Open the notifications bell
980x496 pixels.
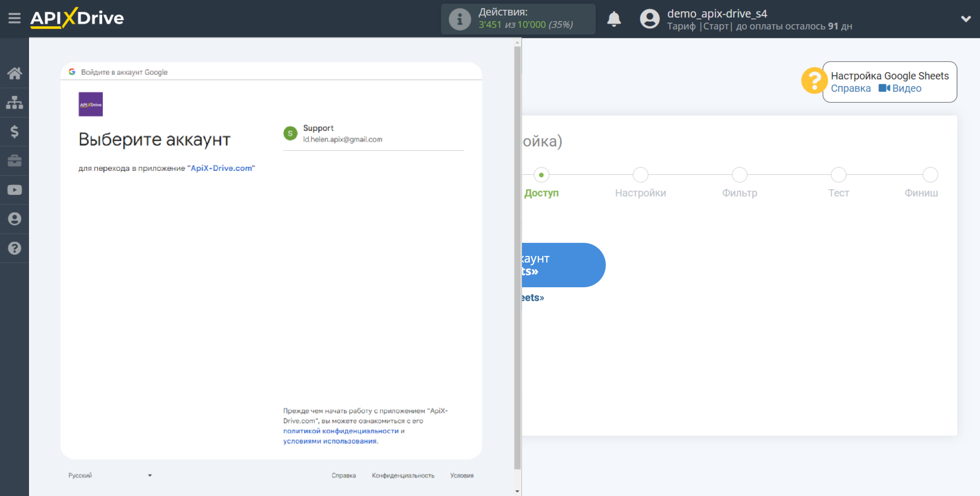[614, 19]
